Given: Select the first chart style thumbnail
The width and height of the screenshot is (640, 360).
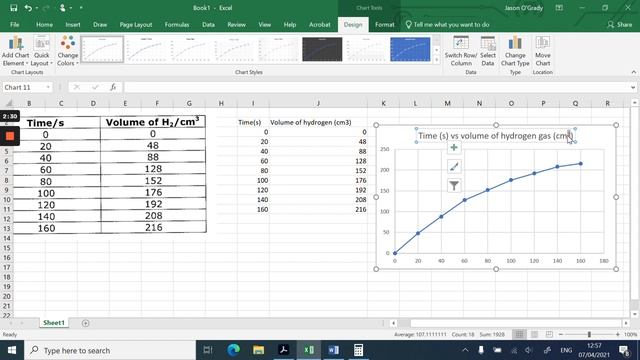Looking at the screenshot, I should click(102, 49).
